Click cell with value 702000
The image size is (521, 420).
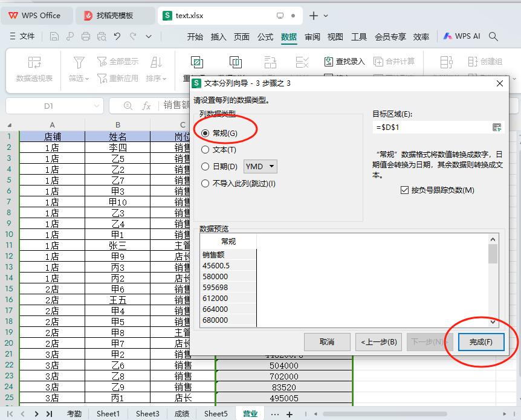tap(283, 376)
